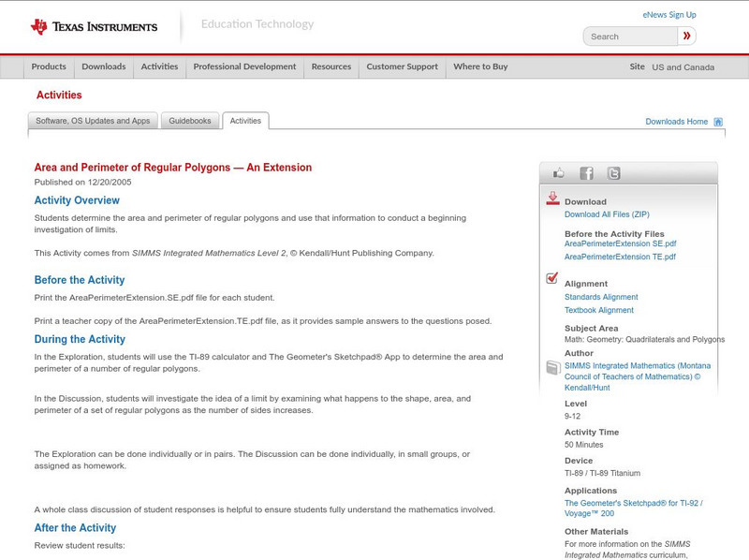Open the Professional Development menu
Screen dimensions: 749x560
tap(244, 66)
